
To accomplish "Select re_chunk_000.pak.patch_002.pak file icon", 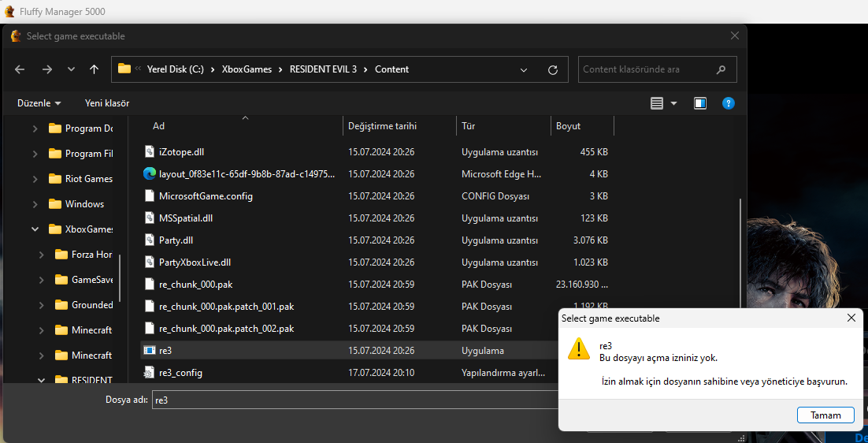I will click(x=149, y=329).
